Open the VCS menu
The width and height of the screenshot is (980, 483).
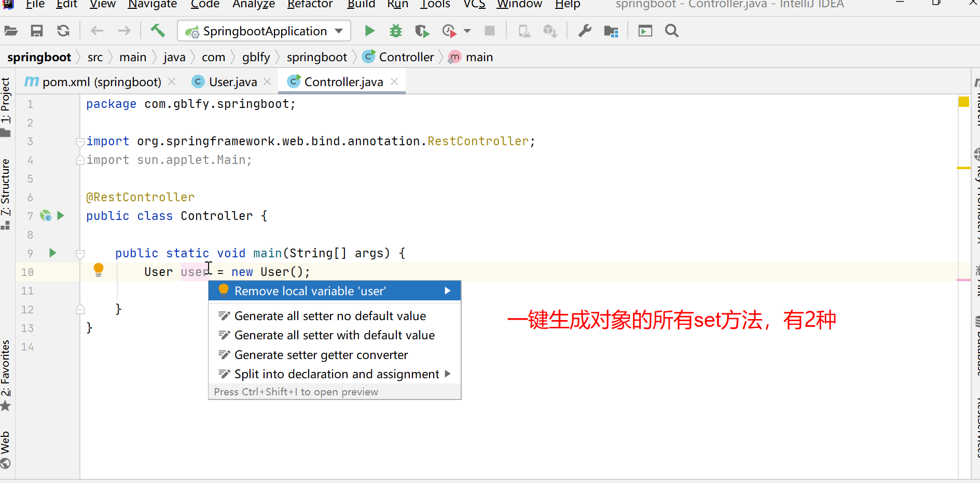474,4
